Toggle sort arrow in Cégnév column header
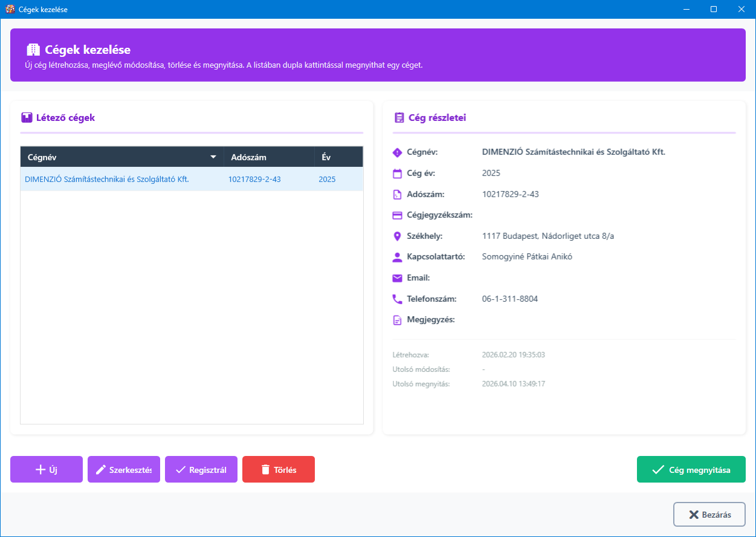Image resolution: width=756 pixels, height=537 pixels. (x=213, y=157)
